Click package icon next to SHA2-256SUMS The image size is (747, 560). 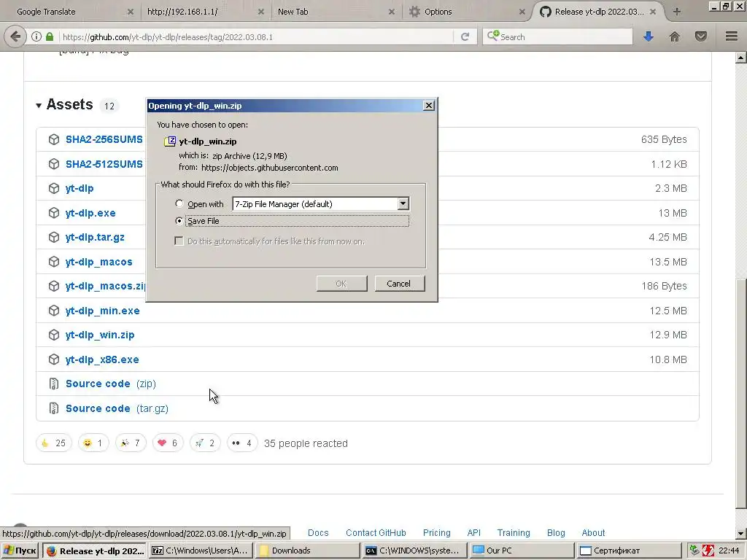click(54, 139)
